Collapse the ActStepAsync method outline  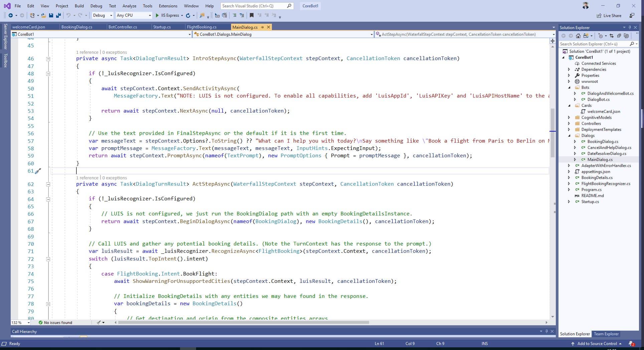click(48, 184)
